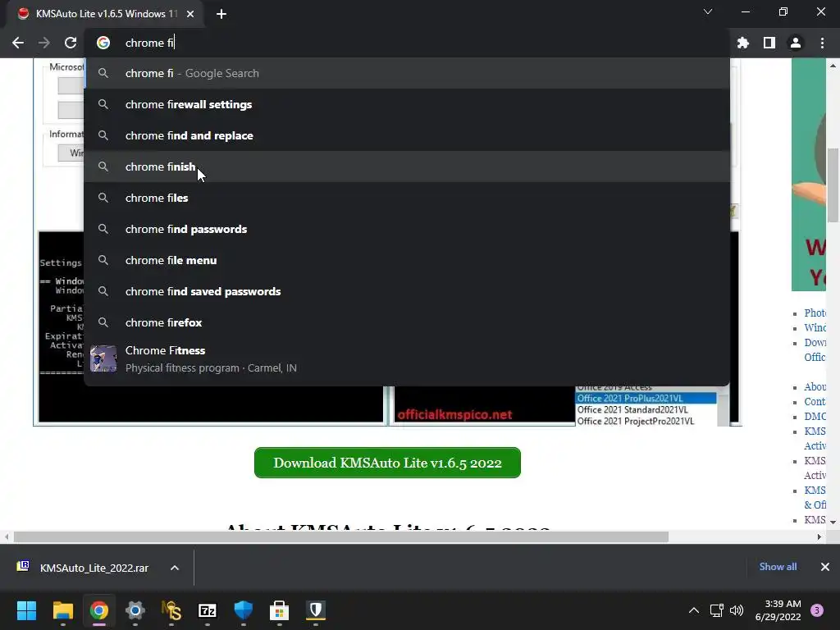Click the forward navigation arrow
Screen dimensions: 840x630
[44, 43]
